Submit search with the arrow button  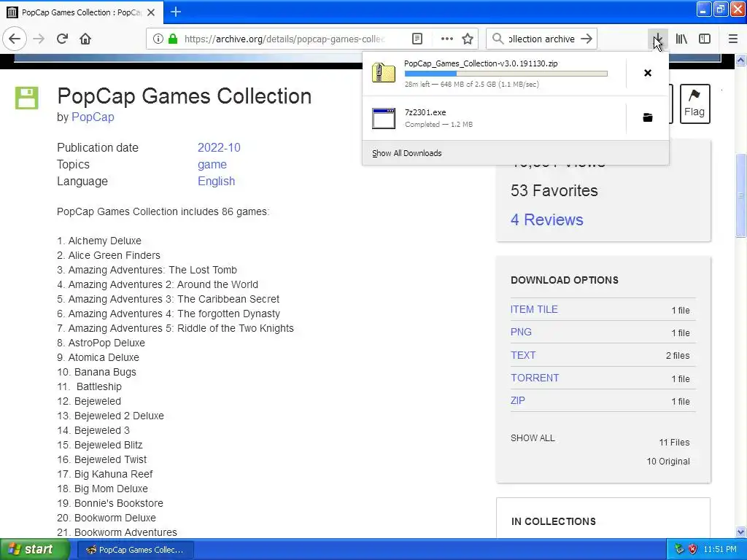coord(587,39)
